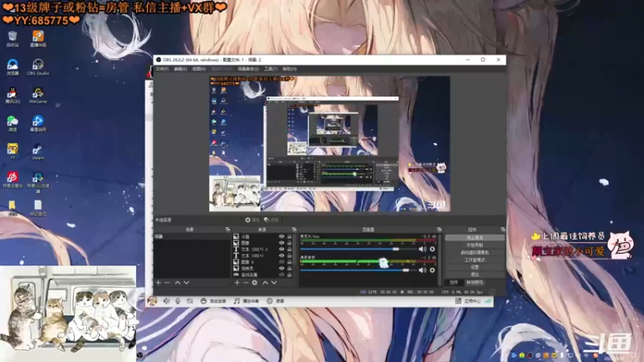Hide the first source in the Sources list
Image resolution: width=644 pixels, height=362 pixels.
click(281, 237)
